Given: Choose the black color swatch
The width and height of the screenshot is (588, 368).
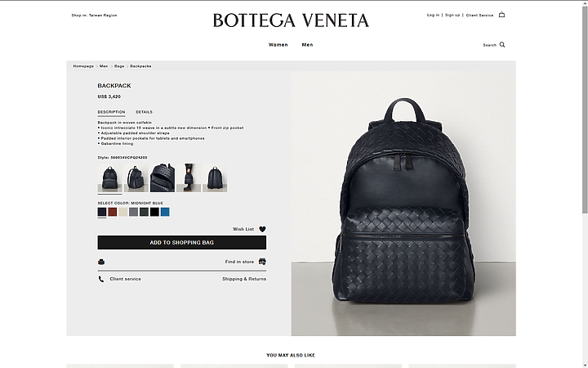Looking at the screenshot, I should click(154, 212).
